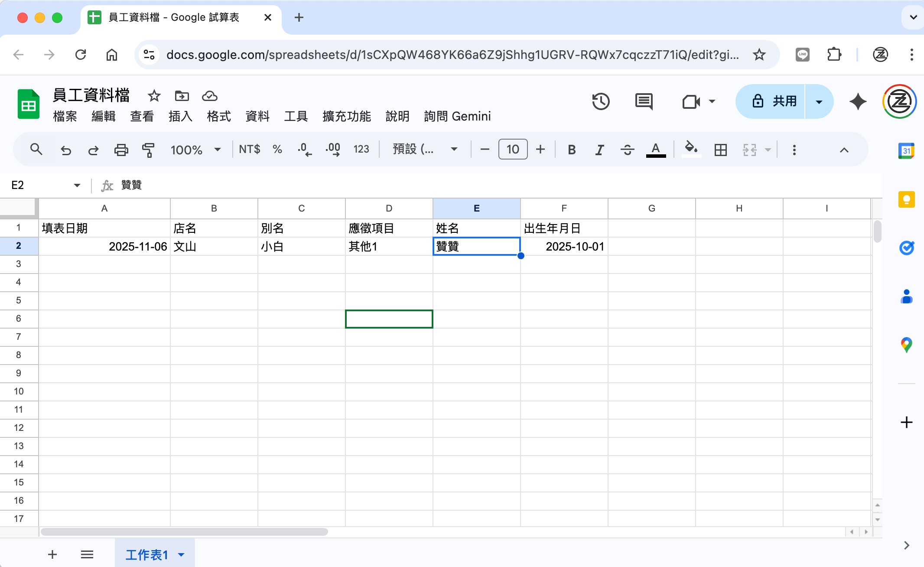Click the print icon
924x567 pixels.
(x=121, y=150)
